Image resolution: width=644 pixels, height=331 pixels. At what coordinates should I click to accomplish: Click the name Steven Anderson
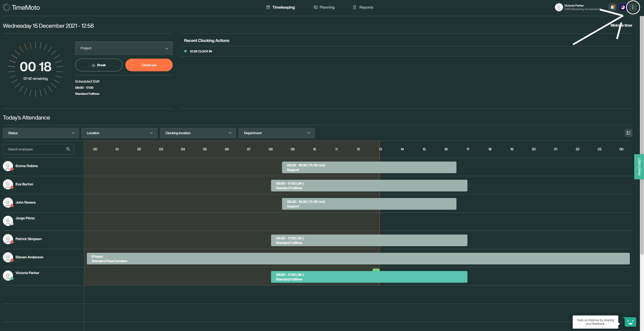coord(29,257)
